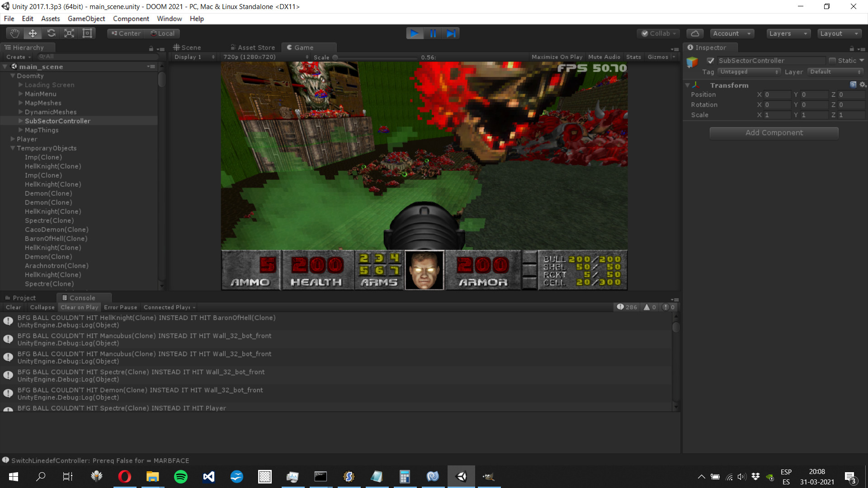Open the Layers dropdown

click(x=788, y=33)
